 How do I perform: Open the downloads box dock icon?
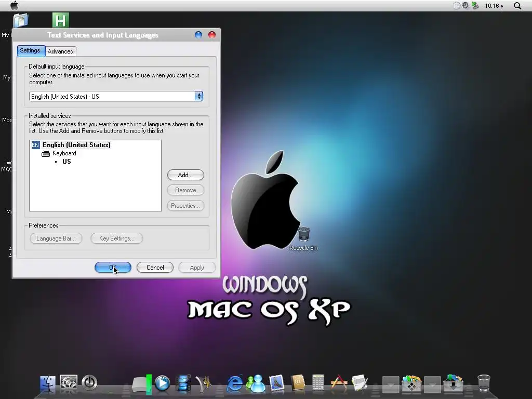click(453, 383)
